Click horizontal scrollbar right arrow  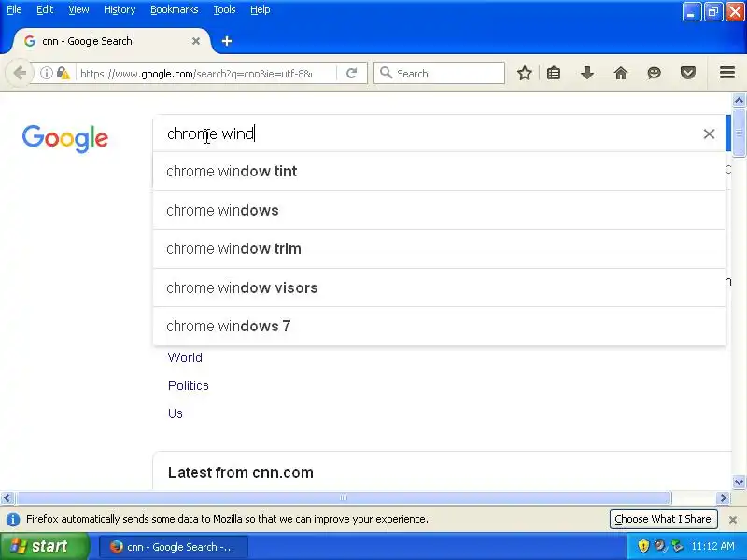723,498
